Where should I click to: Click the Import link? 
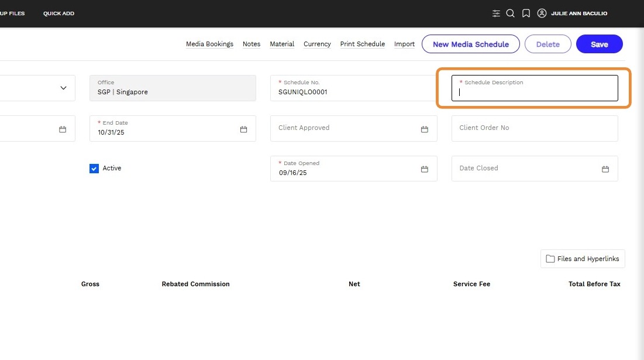[x=404, y=44]
